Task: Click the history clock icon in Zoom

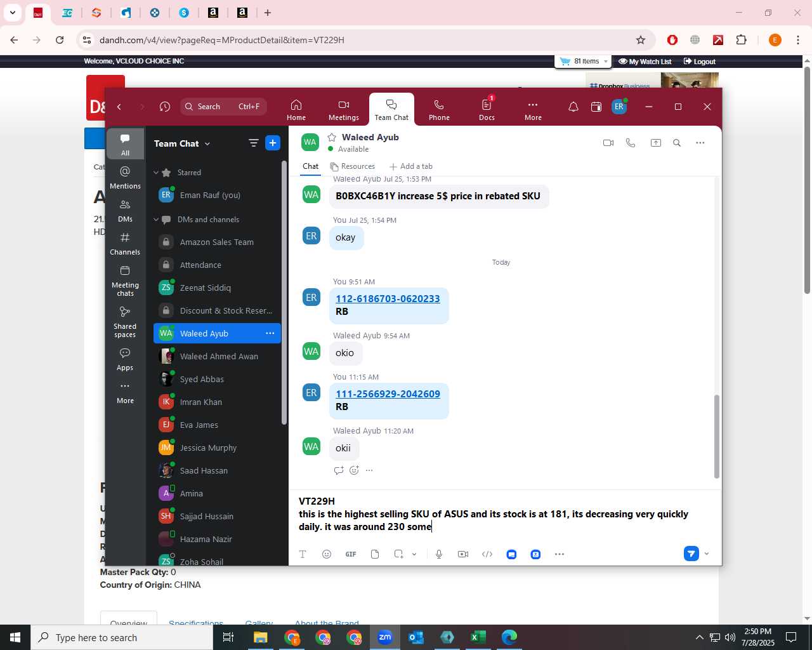Action: [x=165, y=107]
